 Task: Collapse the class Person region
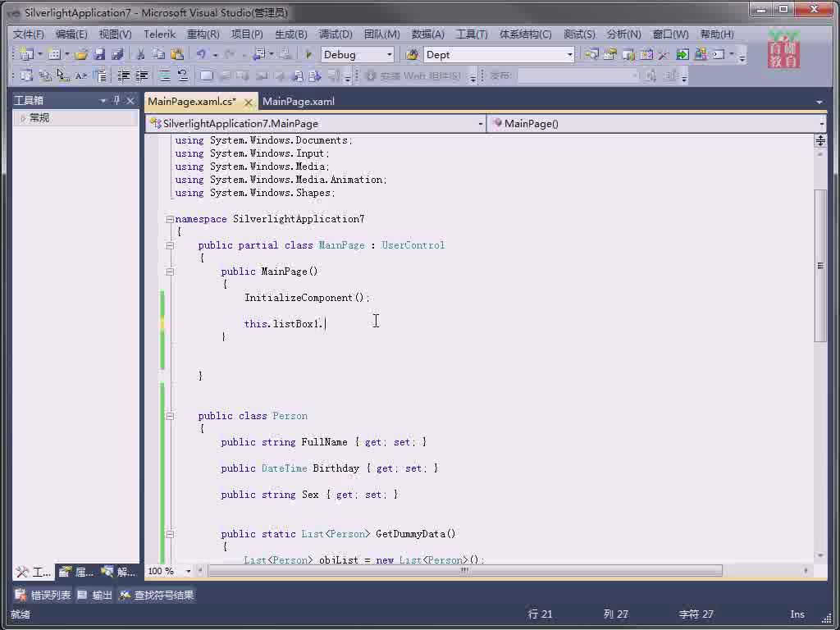tap(170, 416)
